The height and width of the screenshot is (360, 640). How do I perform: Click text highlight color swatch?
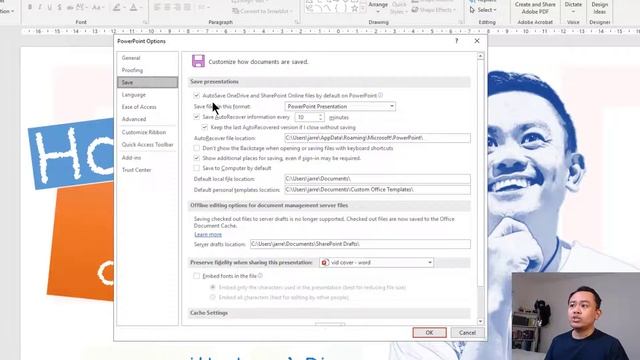coord(116,7)
